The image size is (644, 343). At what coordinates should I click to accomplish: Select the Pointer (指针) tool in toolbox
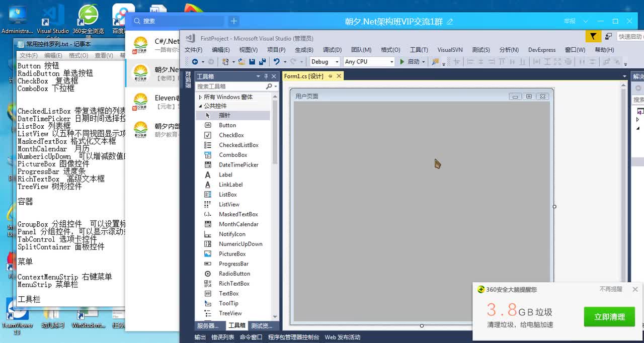click(233, 116)
